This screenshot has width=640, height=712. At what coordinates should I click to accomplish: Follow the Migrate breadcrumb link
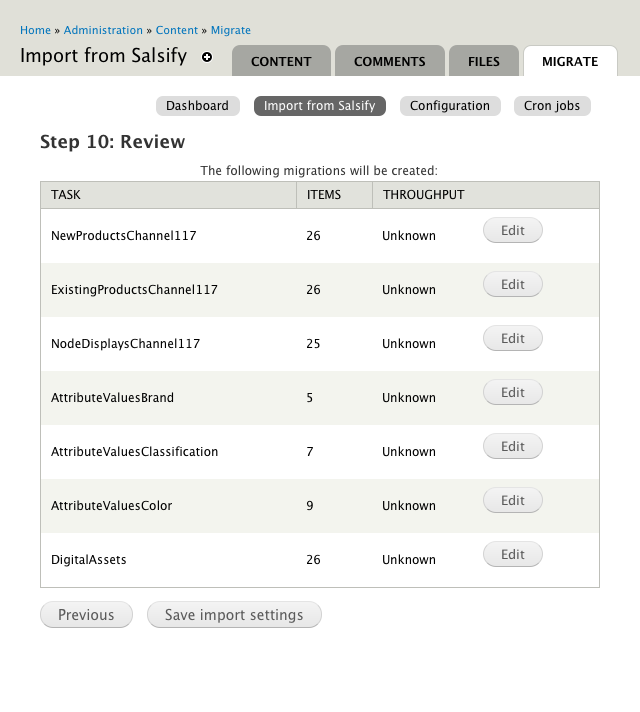(231, 30)
